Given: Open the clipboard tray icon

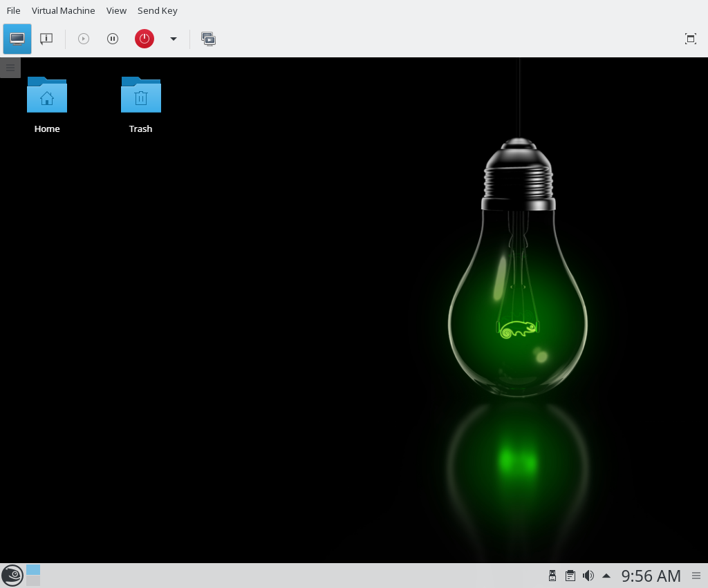Looking at the screenshot, I should [570, 576].
